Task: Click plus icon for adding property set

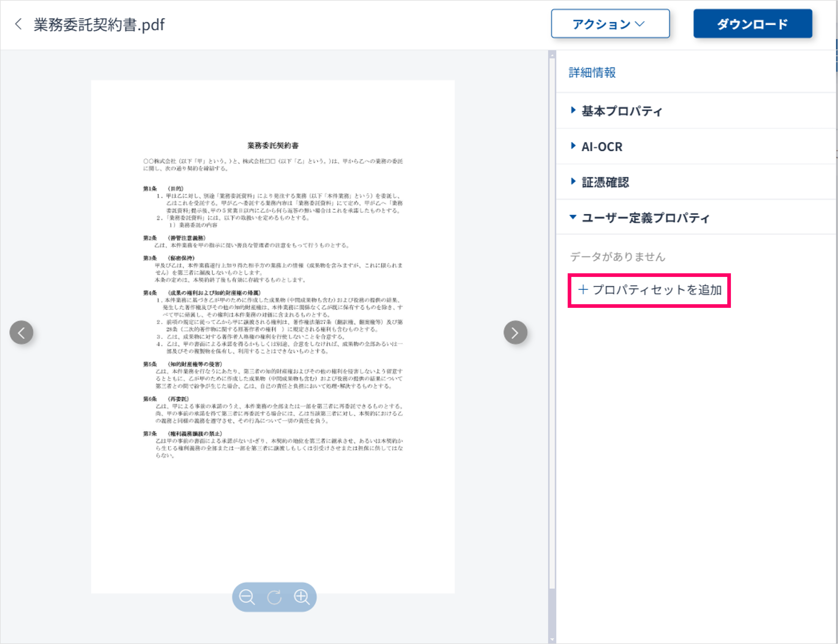Action: tap(583, 289)
